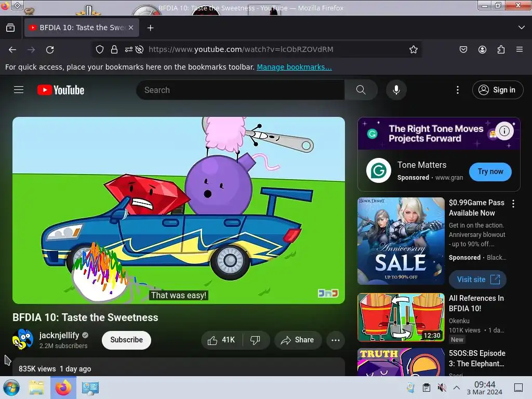Click Visit site on Black Desert ad
532x399 pixels.
click(x=477, y=280)
